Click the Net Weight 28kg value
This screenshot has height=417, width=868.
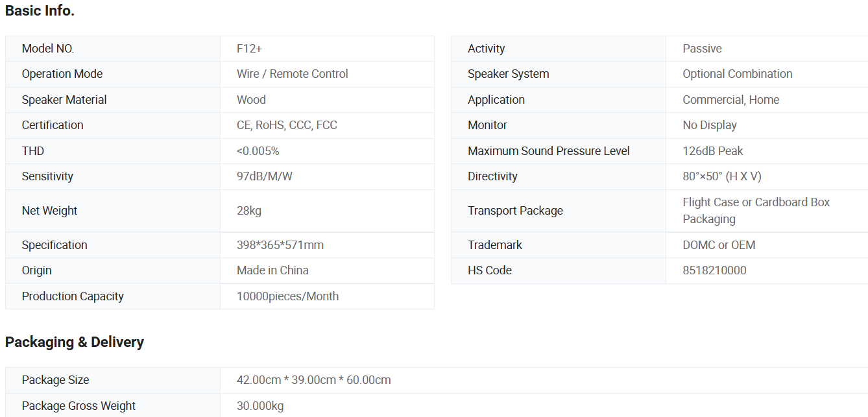point(249,211)
